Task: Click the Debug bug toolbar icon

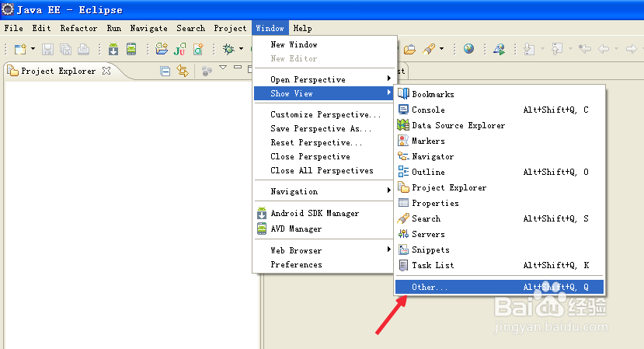Action: [228, 49]
